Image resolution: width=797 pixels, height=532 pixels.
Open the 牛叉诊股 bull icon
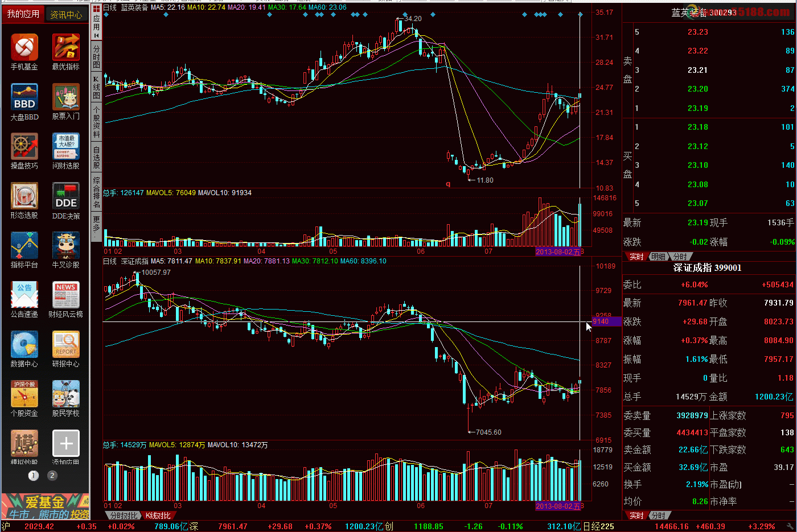(x=66, y=245)
